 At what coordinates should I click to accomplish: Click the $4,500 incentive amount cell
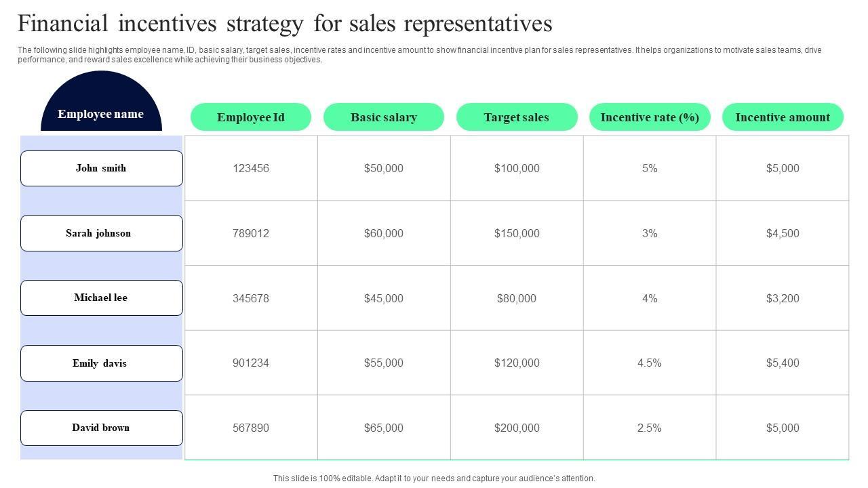pos(783,233)
